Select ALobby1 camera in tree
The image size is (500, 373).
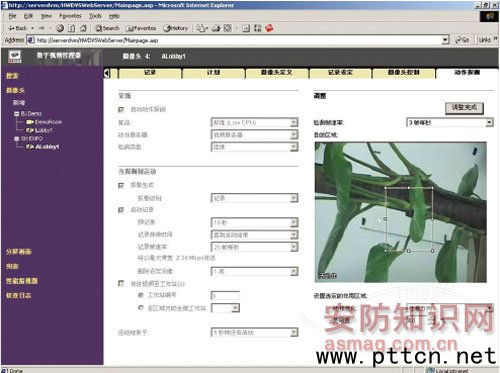tap(47, 147)
